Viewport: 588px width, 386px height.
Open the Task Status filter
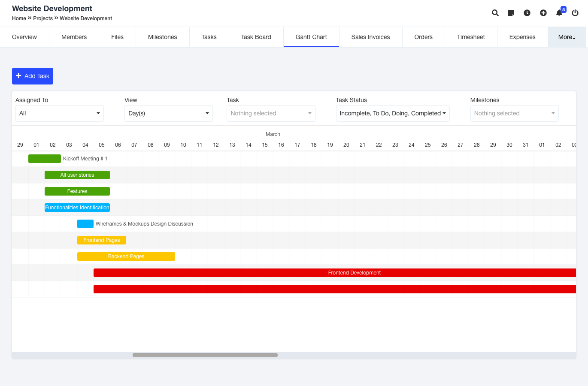(392, 113)
